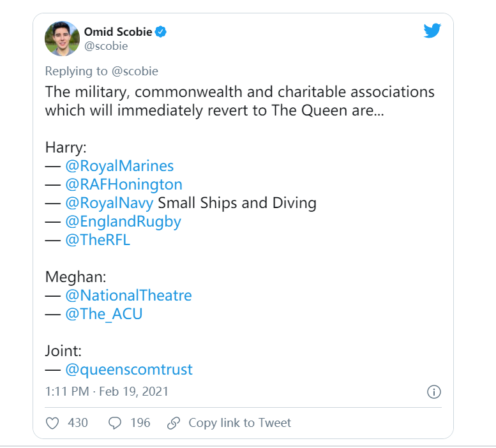Click the Omid Scobie display name
Viewport: 496px width, 448px height.
pyautogui.click(x=119, y=31)
